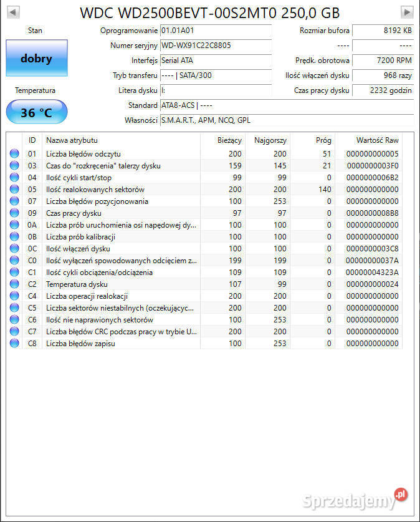Click the Rozmiar bufora 8192 KB field

(383, 31)
